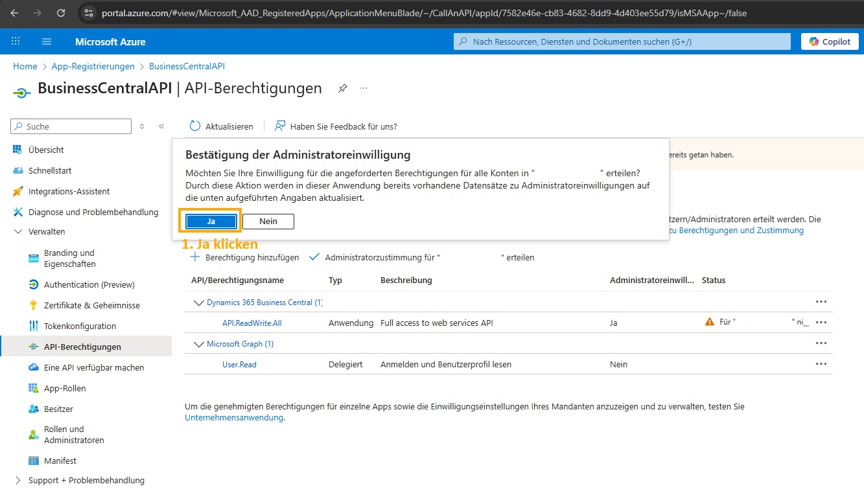The image size is (864, 504).
Task: Click browser back arrow
Action: pos(14,13)
